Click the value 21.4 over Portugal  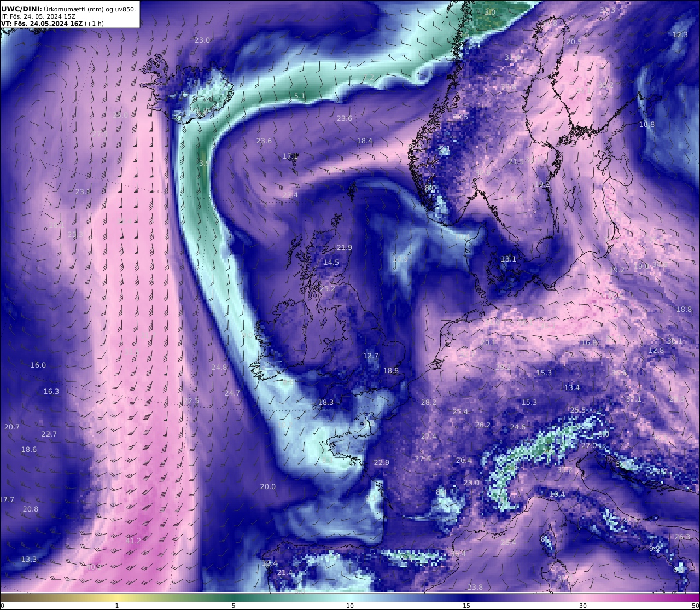click(285, 573)
